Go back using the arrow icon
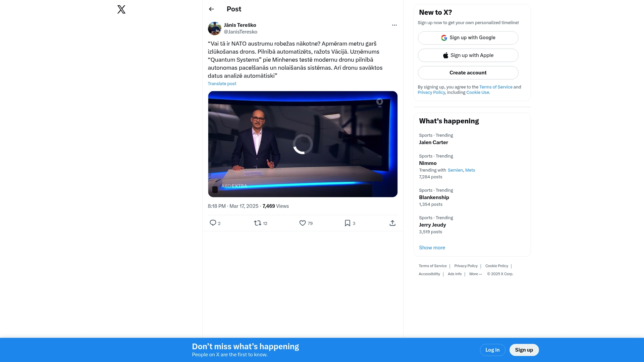The height and width of the screenshot is (362, 644). point(211,9)
